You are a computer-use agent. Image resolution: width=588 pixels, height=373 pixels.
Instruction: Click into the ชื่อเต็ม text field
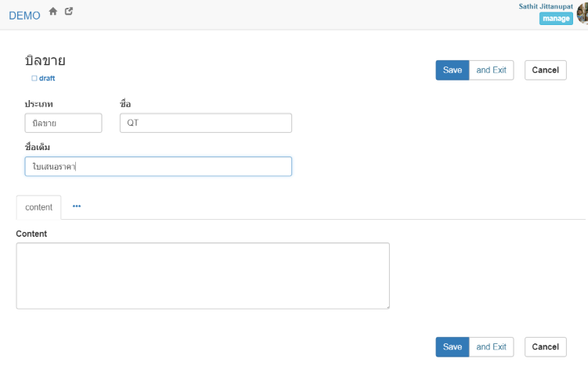tap(158, 167)
